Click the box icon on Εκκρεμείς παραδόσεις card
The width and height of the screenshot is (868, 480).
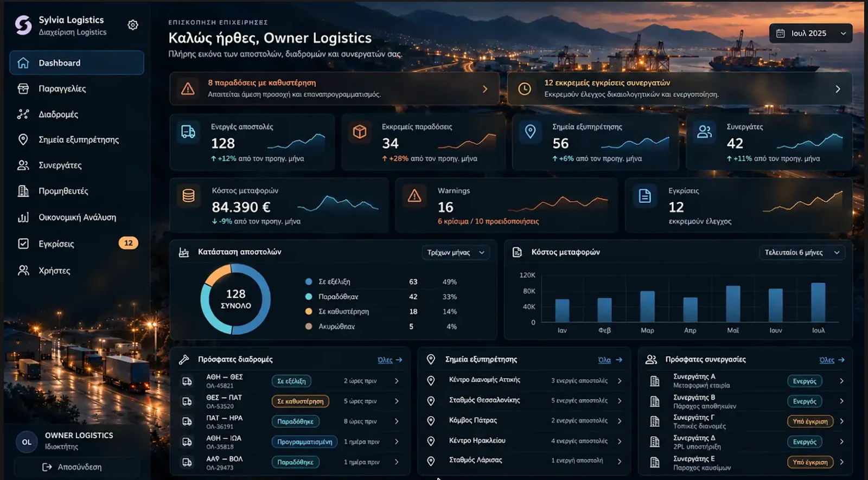click(360, 132)
